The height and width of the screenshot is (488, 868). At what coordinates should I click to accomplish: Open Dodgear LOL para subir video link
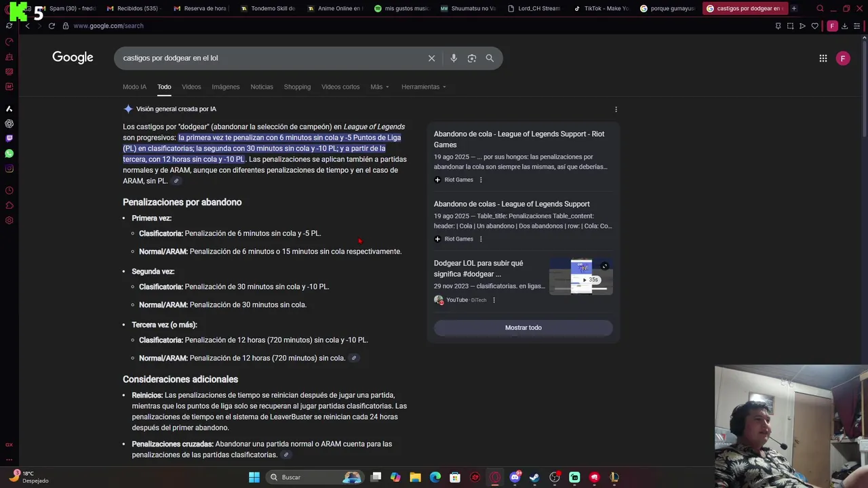click(478, 268)
